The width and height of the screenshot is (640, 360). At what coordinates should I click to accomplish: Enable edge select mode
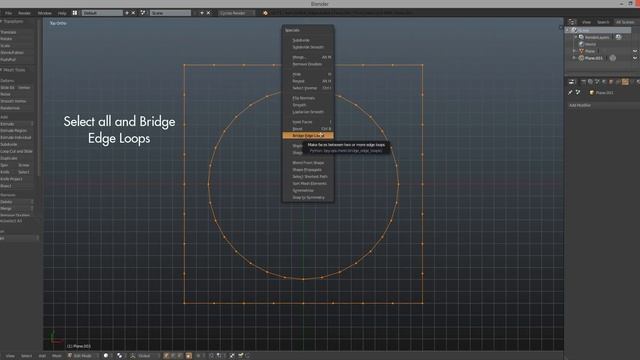(x=173, y=356)
